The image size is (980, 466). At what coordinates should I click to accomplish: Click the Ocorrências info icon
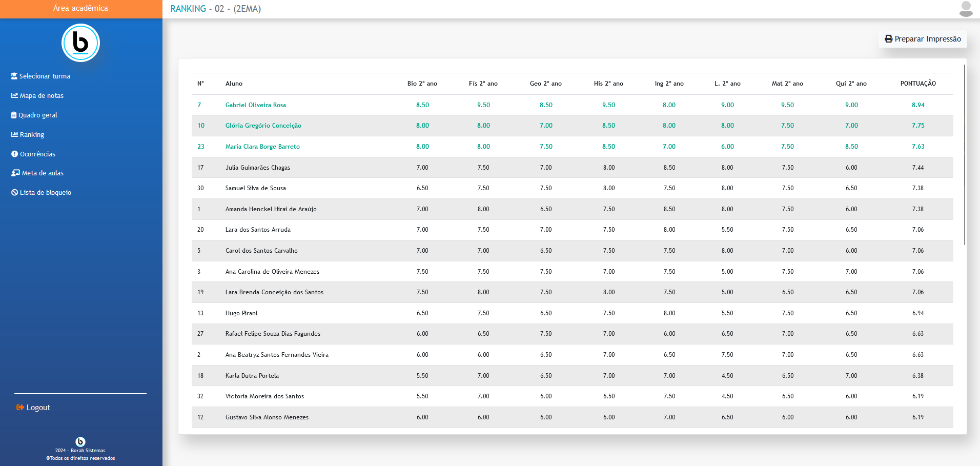click(14, 154)
